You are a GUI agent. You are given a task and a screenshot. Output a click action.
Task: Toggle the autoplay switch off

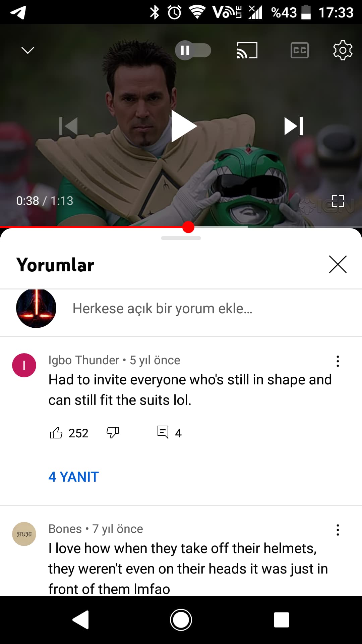pos(193,50)
